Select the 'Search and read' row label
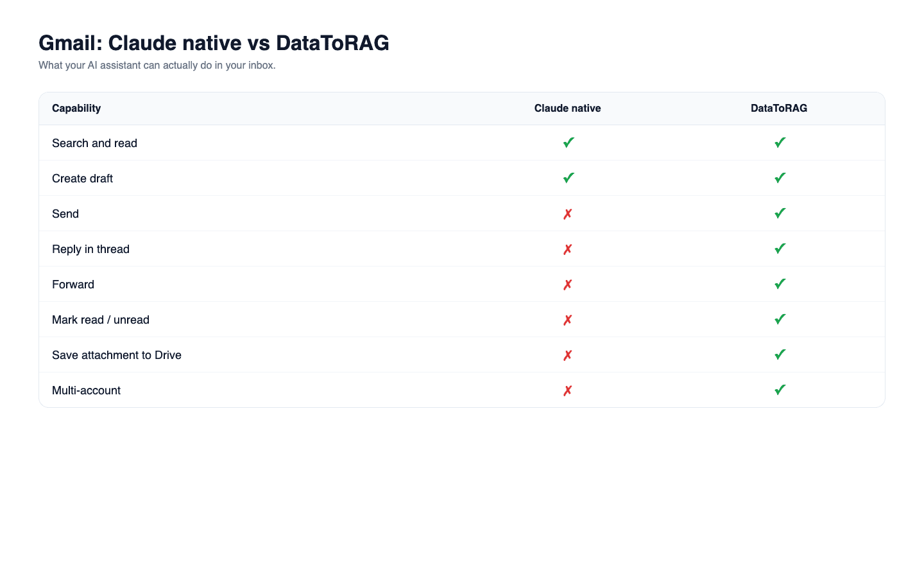The height and width of the screenshot is (578, 924). 94,143
